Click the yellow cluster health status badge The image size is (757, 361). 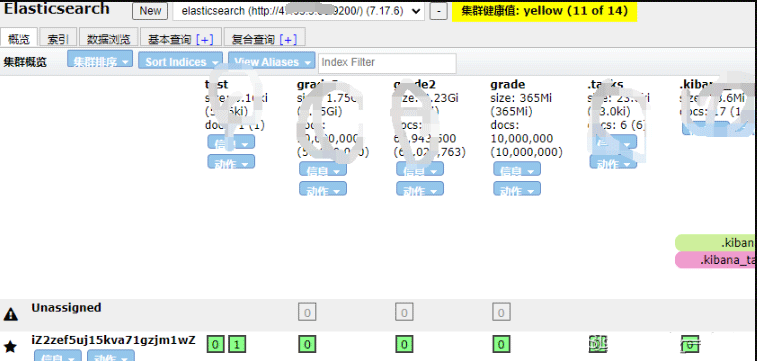click(x=545, y=11)
